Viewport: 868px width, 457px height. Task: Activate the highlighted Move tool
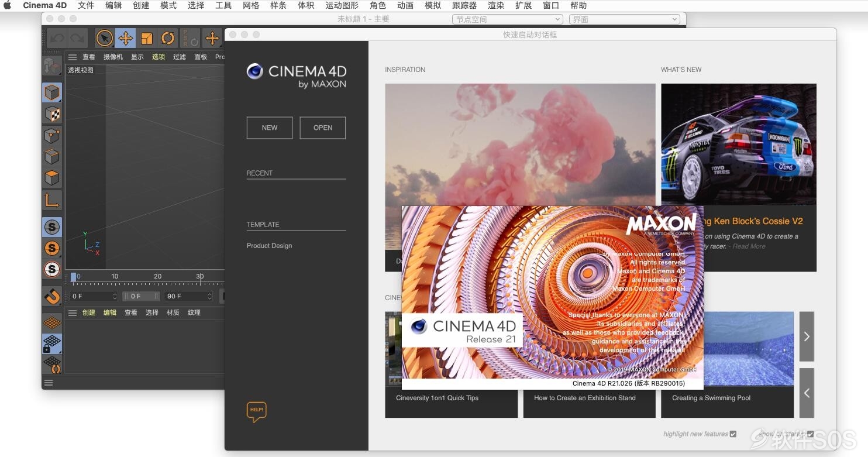click(x=125, y=39)
